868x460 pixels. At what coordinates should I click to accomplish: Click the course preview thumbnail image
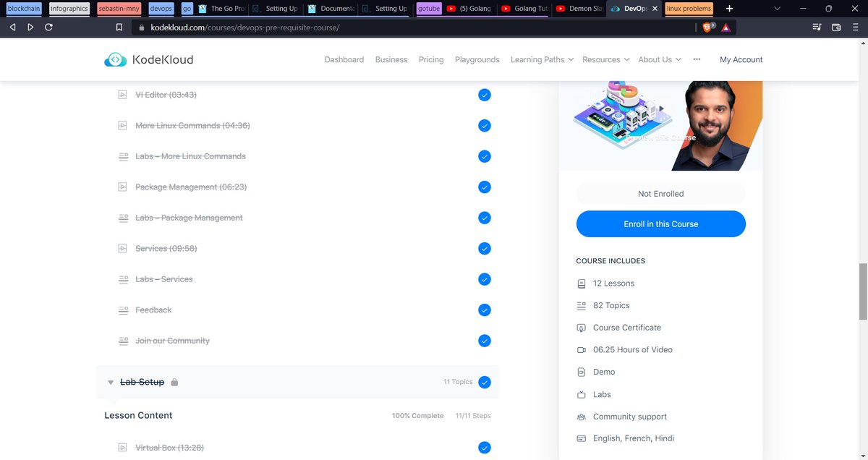point(661,126)
